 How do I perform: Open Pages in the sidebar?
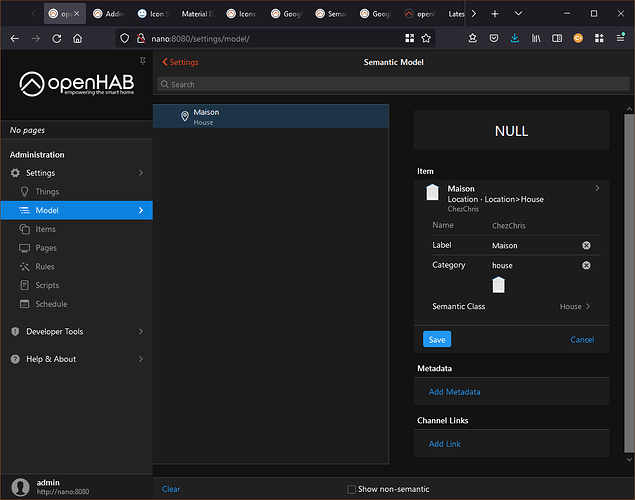(77, 248)
